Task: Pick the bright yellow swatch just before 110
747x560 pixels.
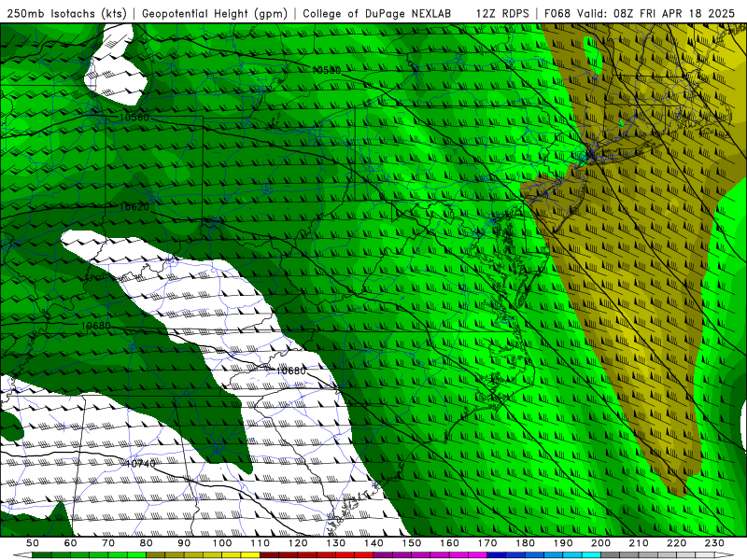Action: click(x=250, y=555)
